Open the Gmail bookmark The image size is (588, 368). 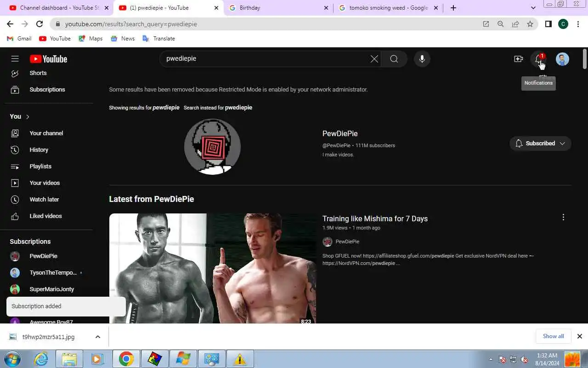(19, 39)
